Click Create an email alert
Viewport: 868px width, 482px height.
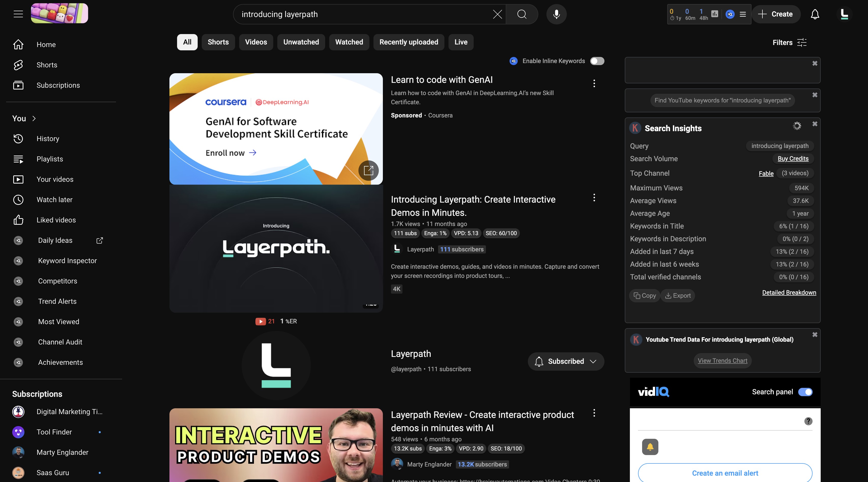pos(725,473)
